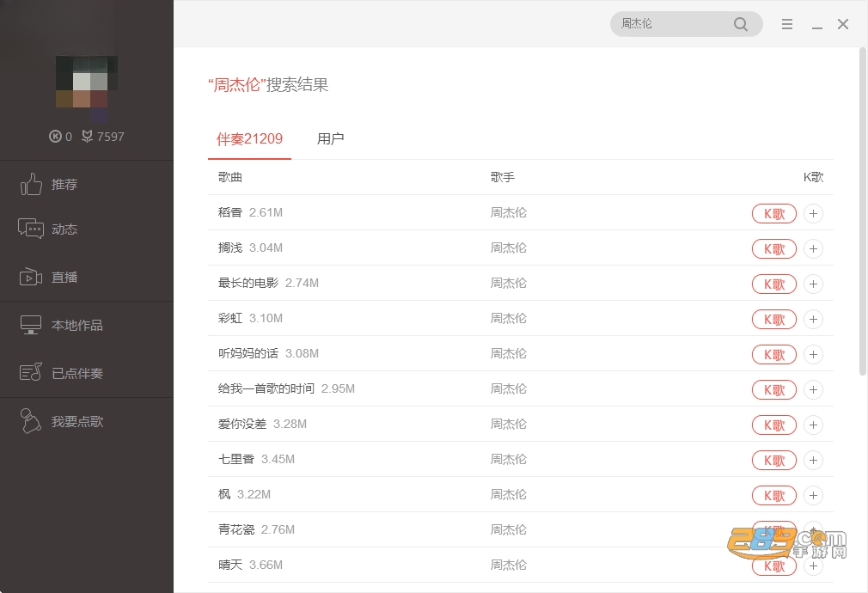Viewport: 868px width, 593px height.
Task: Select song title 晴天
Action: [230, 565]
